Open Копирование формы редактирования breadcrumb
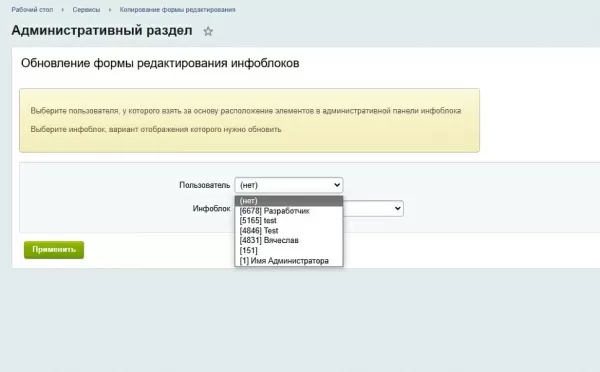The height and width of the screenshot is (372, 600). [178, 10]
